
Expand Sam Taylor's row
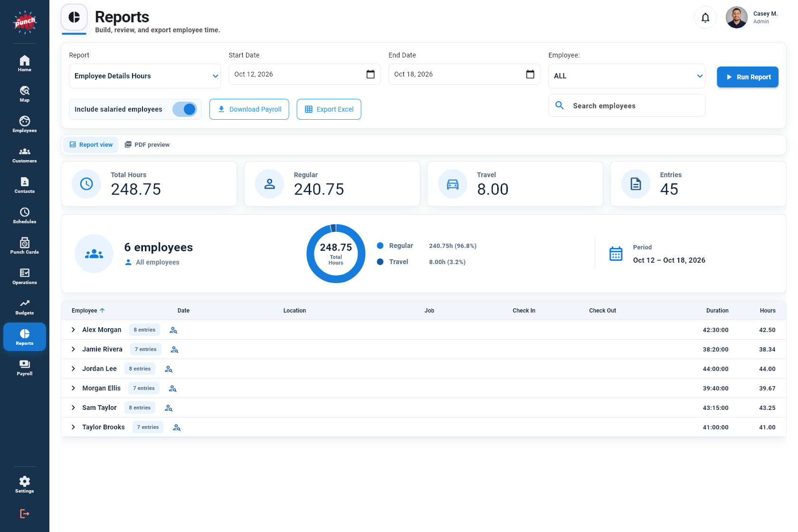click(73, 408)
